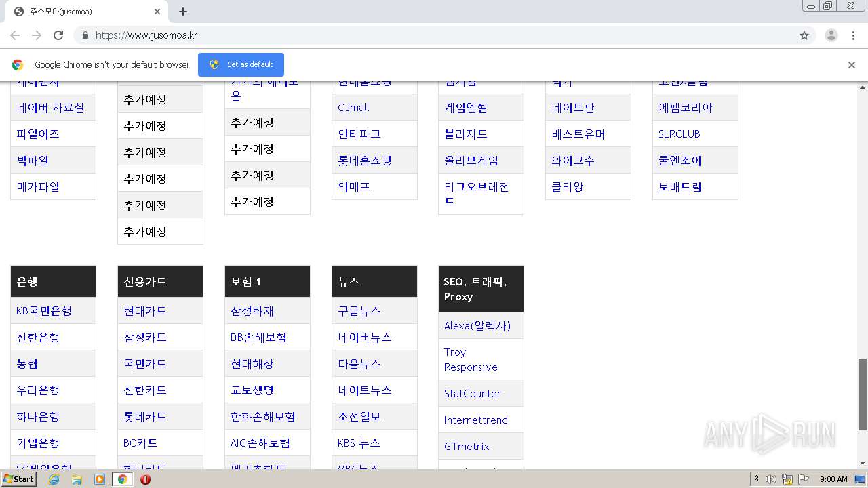Open the 현대카드 link
Screen dimensions: 868x488
click(x=145, y=311)
